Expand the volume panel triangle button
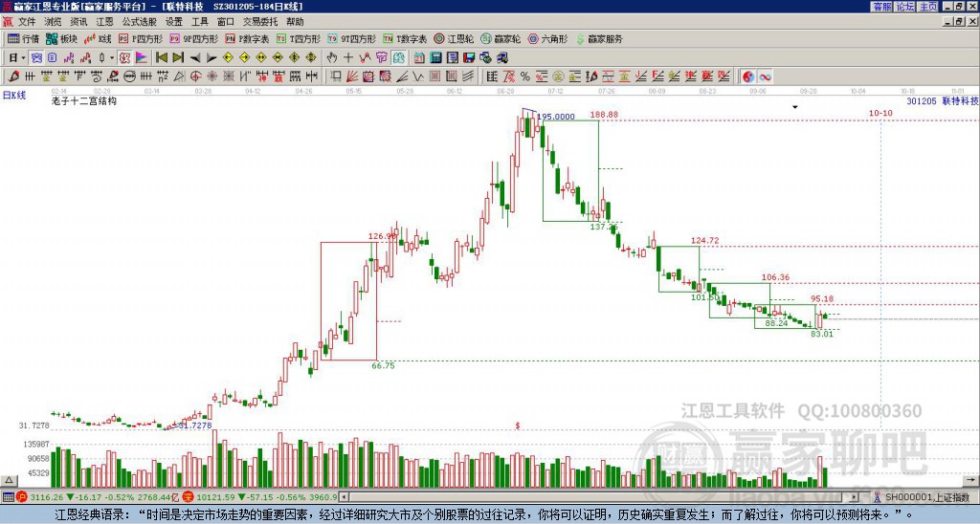Screen dimensions: 980x524 (x=8, y=480)
